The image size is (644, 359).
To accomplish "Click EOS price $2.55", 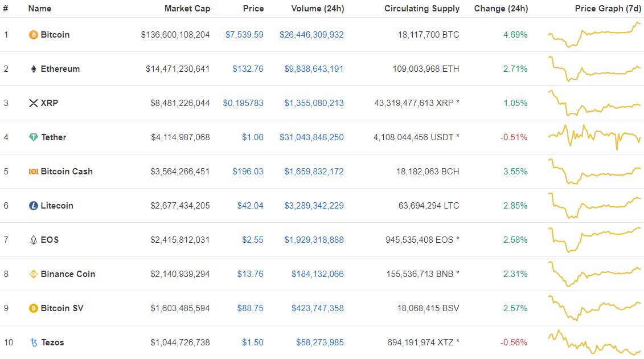I will coord(253,239).
